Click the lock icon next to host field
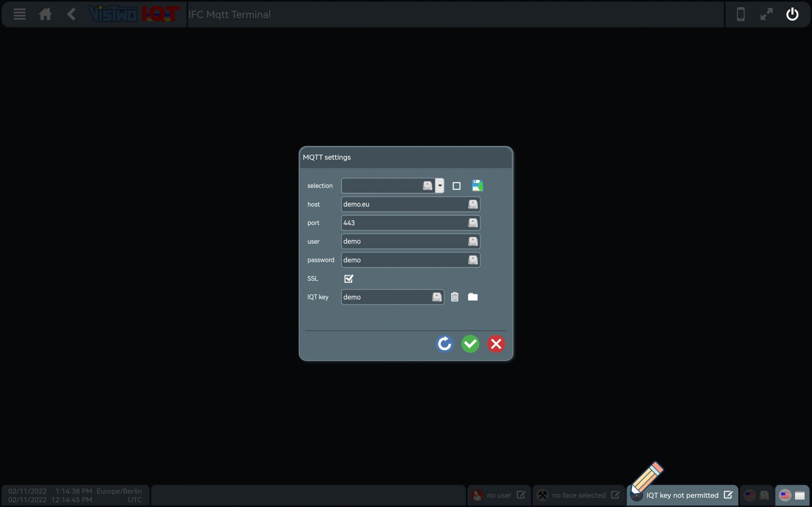 473,204
